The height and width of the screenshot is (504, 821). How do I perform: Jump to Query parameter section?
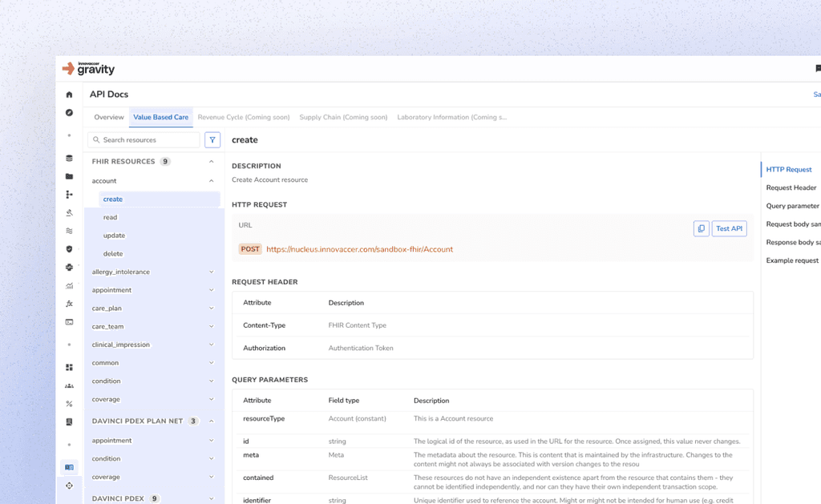click(x=793, y=206)
